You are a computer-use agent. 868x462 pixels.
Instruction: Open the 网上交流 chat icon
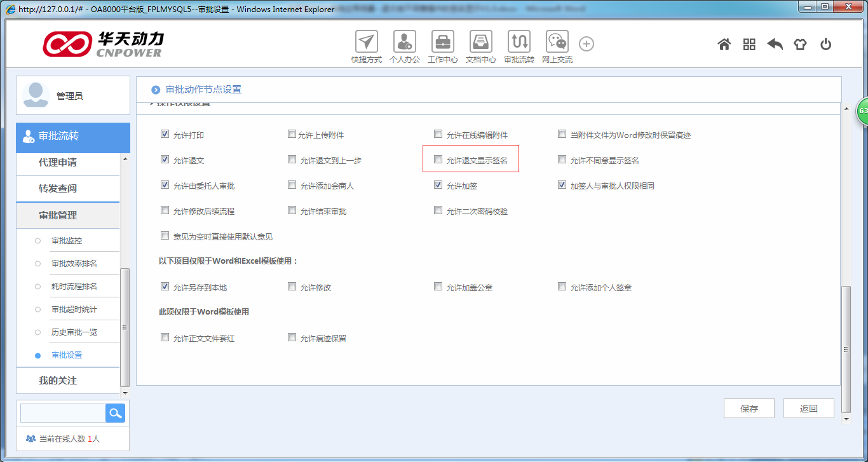click(557, 43)
